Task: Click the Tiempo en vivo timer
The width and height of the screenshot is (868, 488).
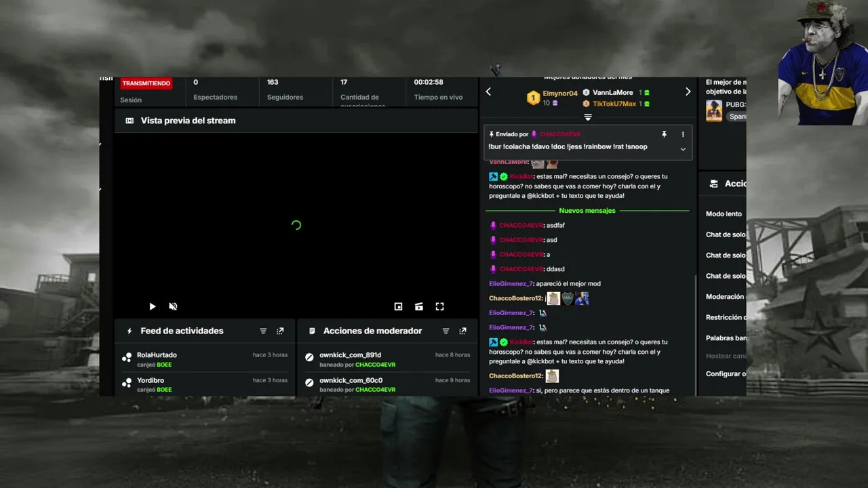Action: 429,82
